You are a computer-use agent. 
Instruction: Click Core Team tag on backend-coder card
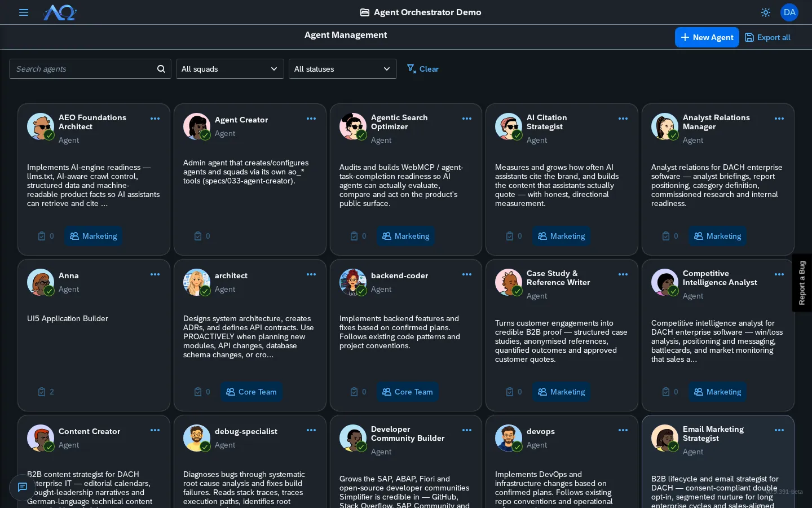point(408,392)
